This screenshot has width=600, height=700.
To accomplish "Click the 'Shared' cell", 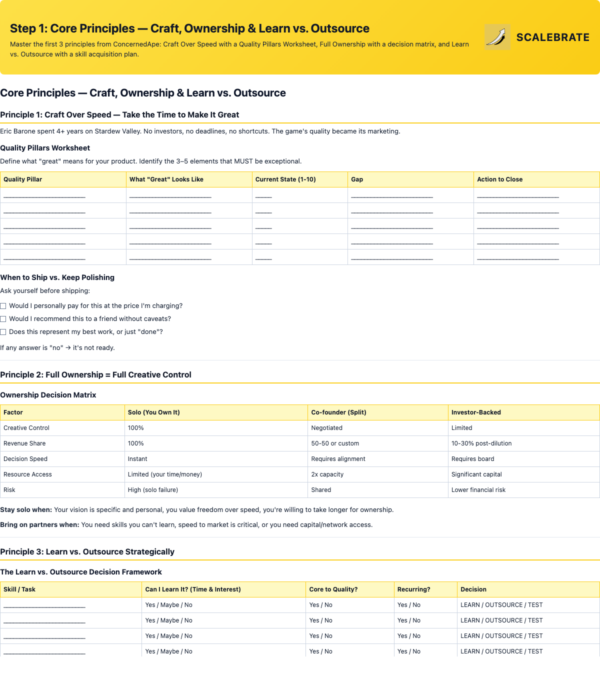I will [378, 490].
